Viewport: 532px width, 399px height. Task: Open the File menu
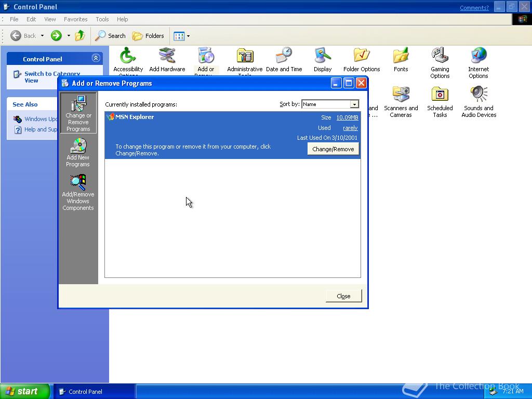14,19
